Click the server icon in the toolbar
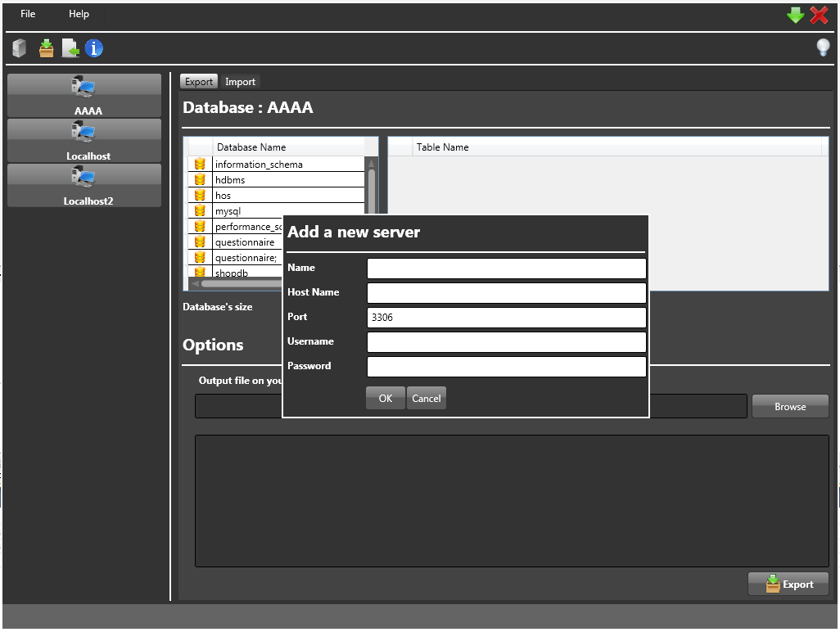The height and width of the screenshot is (632, 840). click(x=17, y=48)
